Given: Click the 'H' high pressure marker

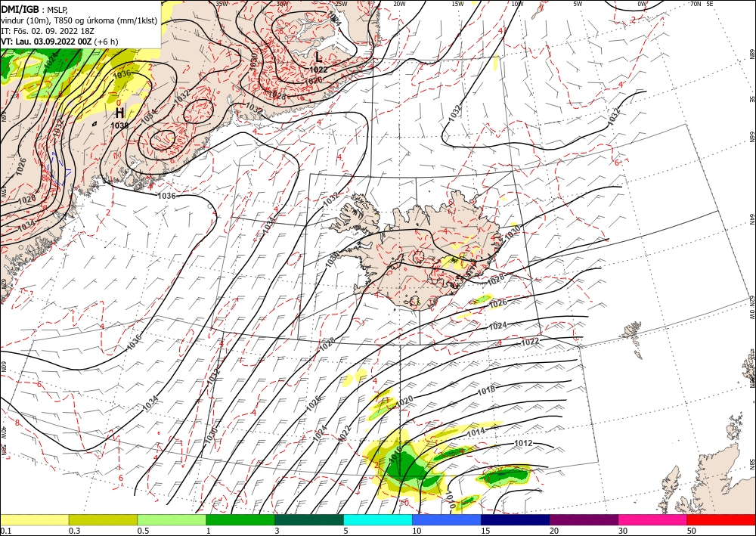Looking at the screenshot, I should [x=119, y=113].
